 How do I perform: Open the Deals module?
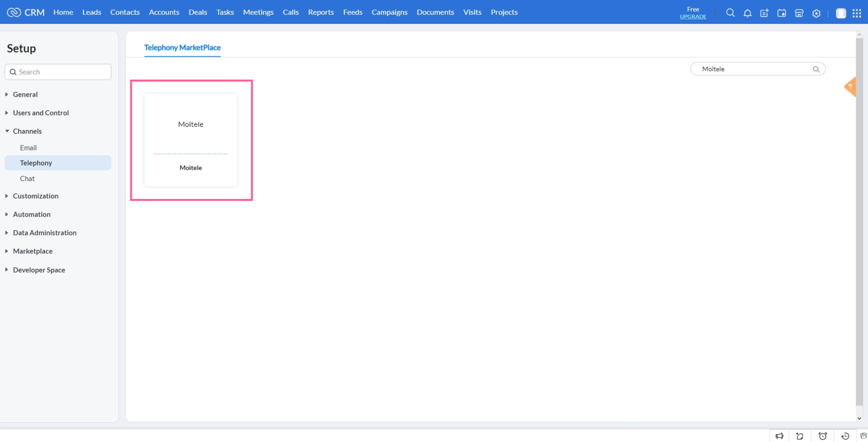198,12
